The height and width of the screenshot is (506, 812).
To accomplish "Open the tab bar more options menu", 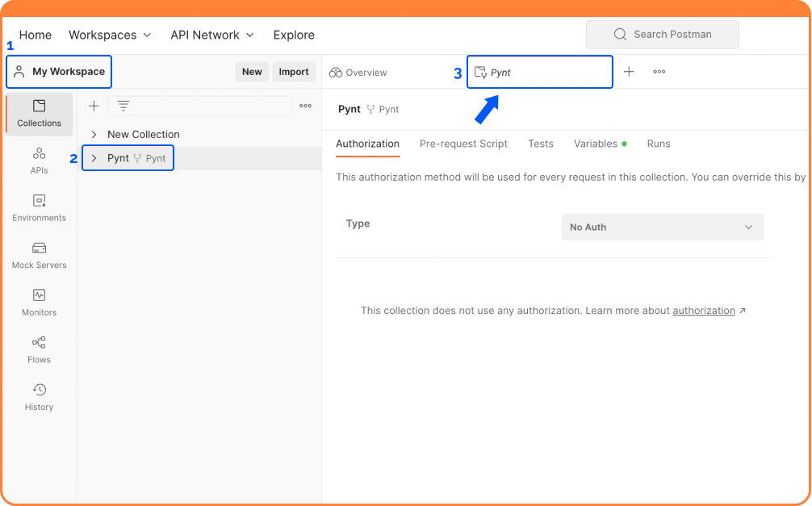I will [659, 72].
